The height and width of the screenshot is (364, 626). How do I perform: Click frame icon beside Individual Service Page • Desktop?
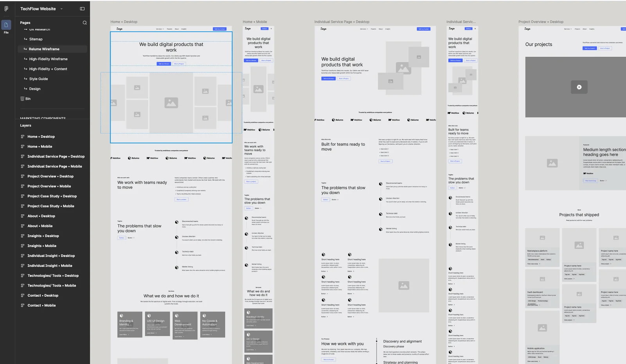(x=23, y=156)
